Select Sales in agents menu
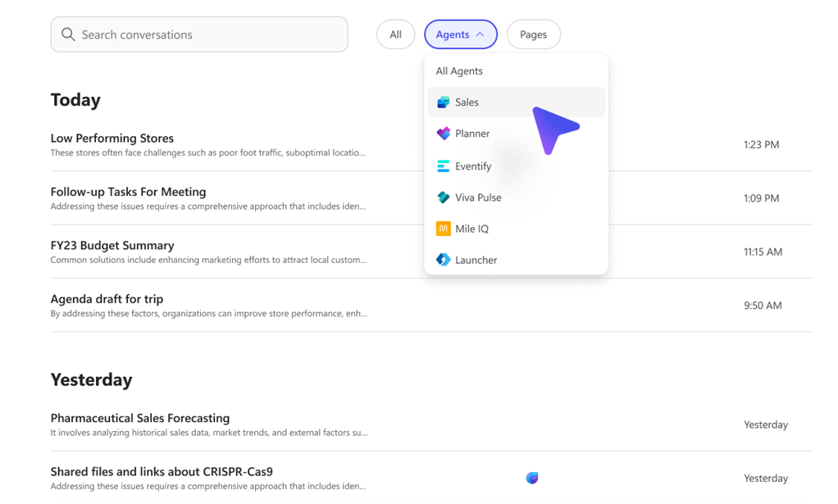Image resolution: width=838 pixels, height=504 pixels. point(517,102)
